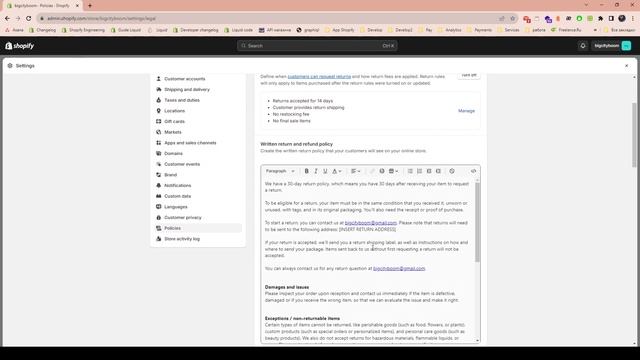Apply bulleted list in editor
The height and width of the screenshot is (360, 640).
pyautogui.click(x=410, y=171)
